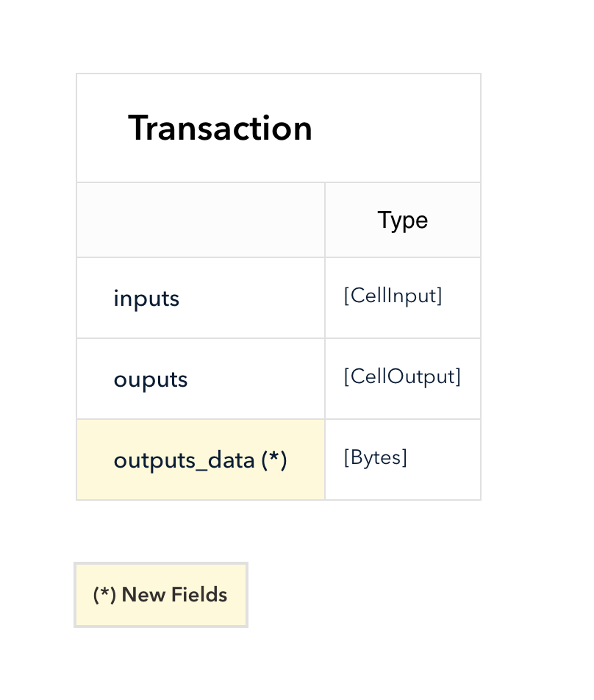The height and width of the screenshot is (700, 594).
Task: Select the "outputs_data" field name text
Action: [x=184, y=460]
